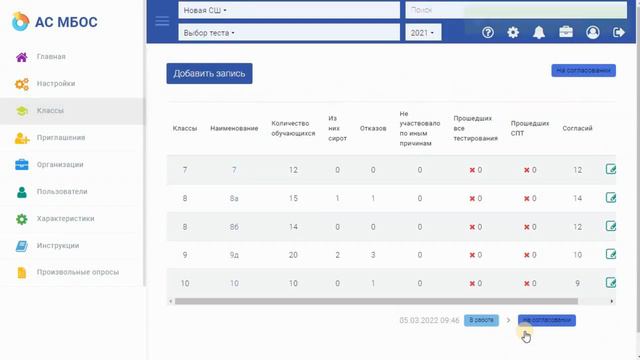Click the Добавить запись button

click(x=209, y=73)
